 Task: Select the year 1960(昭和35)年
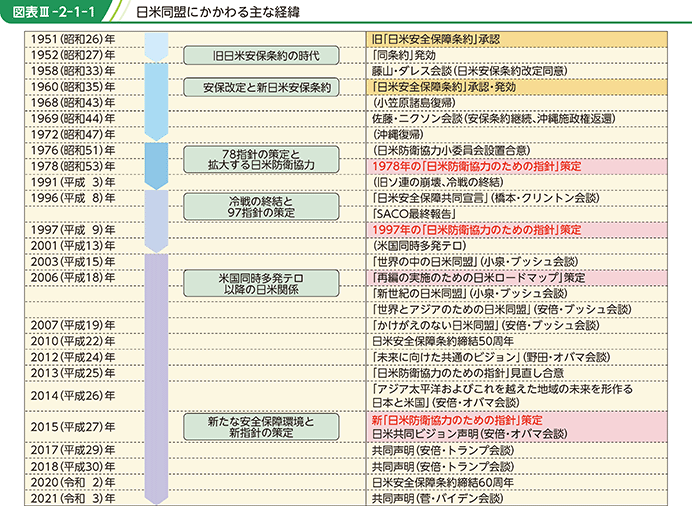click(73, 87)
